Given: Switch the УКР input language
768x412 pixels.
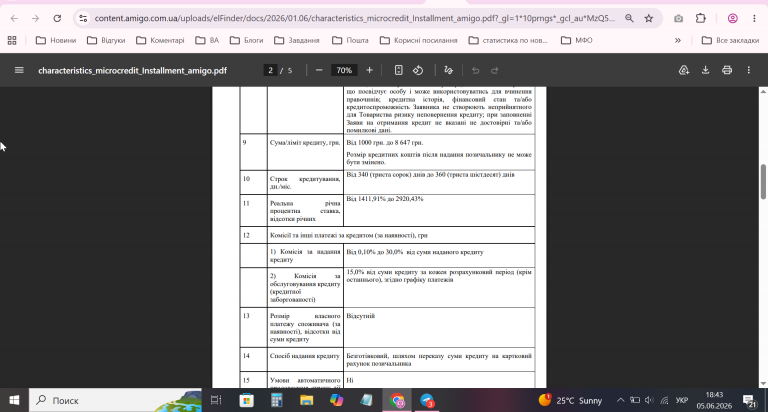Looking at the screenshot, I should pyautogui.click(x=682, y=400).
